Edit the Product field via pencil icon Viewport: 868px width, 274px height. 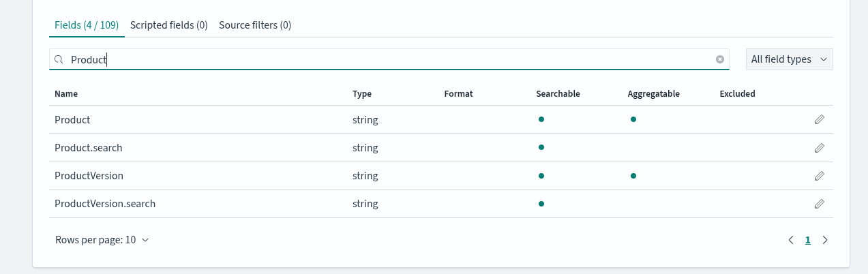tap(819, 120)
